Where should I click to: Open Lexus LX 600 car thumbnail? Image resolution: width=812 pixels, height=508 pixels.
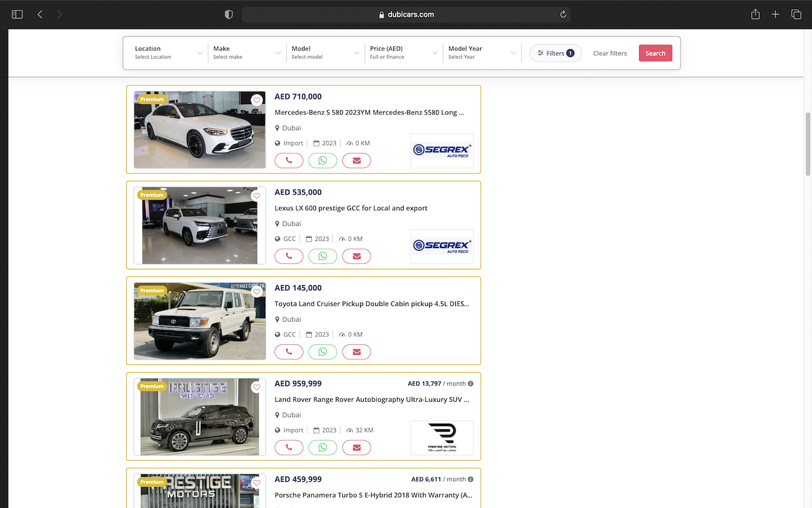pos(200,226)
